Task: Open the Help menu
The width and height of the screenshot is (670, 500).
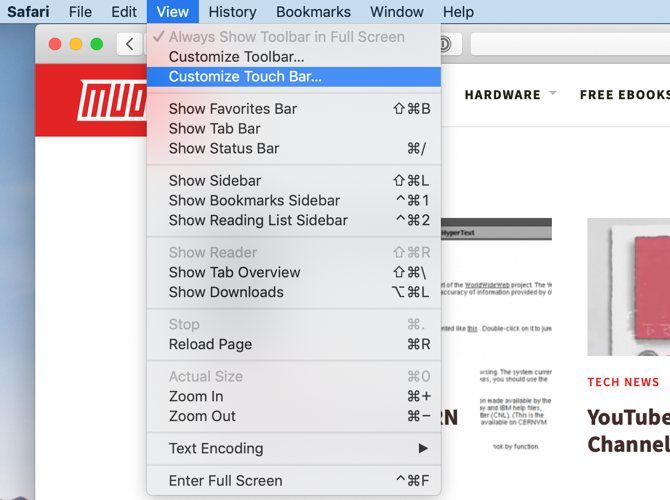Action: coord(458,12)
